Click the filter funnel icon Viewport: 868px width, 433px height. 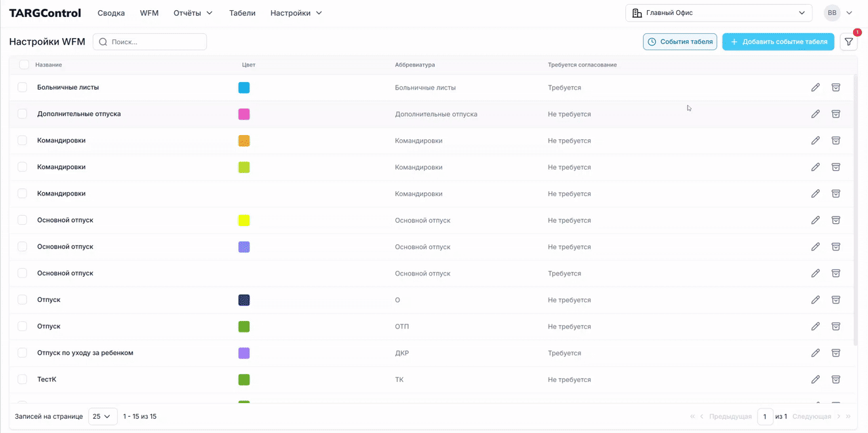pyautogui.click(x=848, y=42)
